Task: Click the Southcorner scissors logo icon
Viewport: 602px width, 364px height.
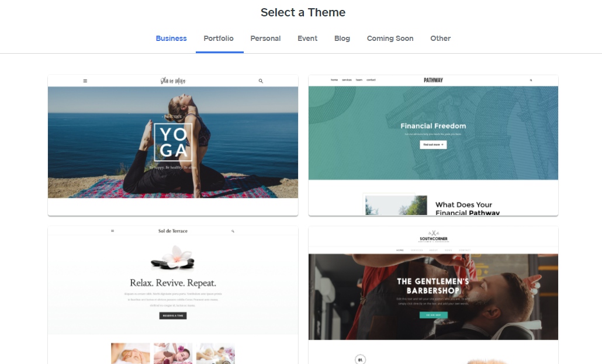Action: point(434,233)
